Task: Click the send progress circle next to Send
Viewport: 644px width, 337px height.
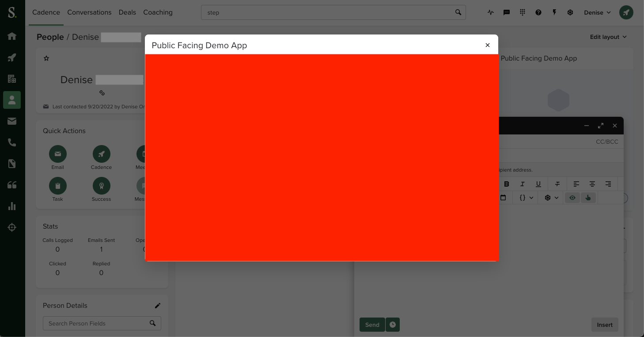Action: [x=393, y=325]
